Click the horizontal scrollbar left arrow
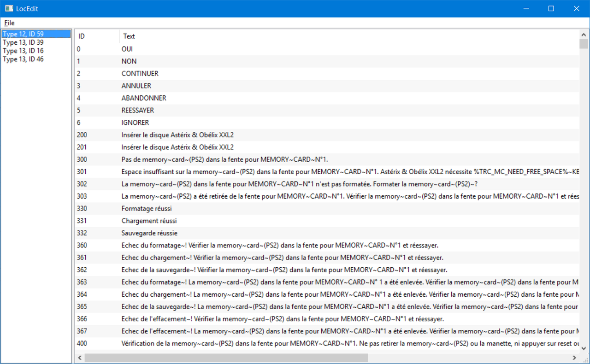Image resolution: width=590 pixels, height=364 pixels. coord(80,358)
